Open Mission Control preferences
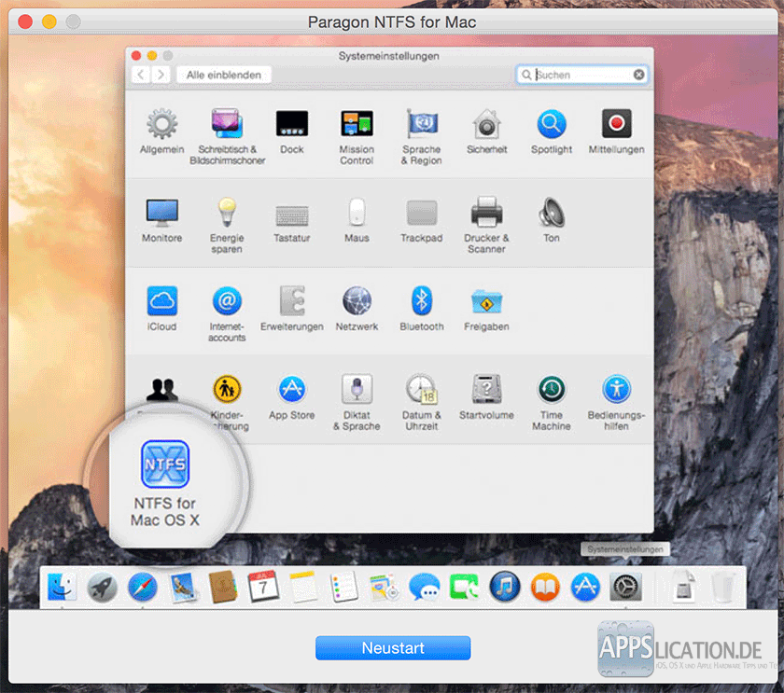The width and height of the screenshot is (784, 693). [357, 136]
